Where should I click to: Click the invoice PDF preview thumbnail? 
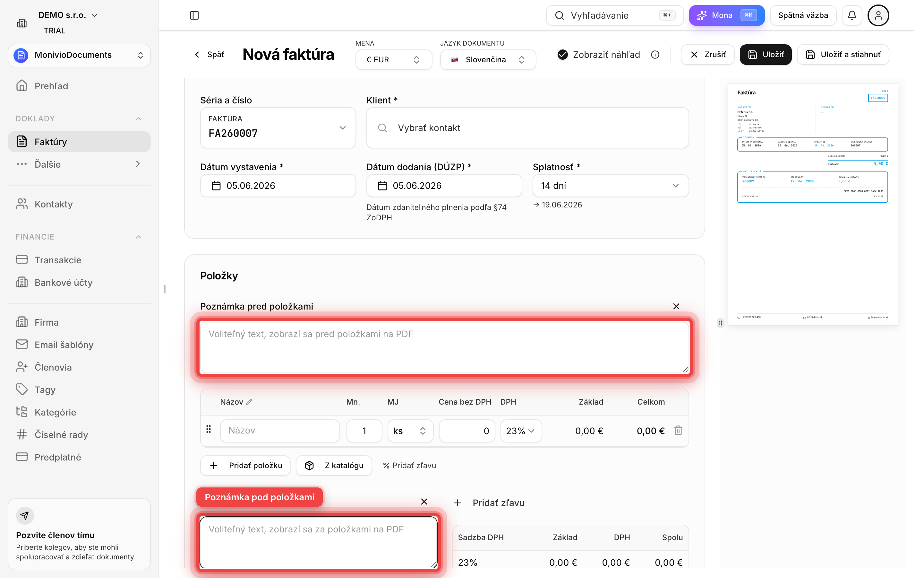(812, 205)
